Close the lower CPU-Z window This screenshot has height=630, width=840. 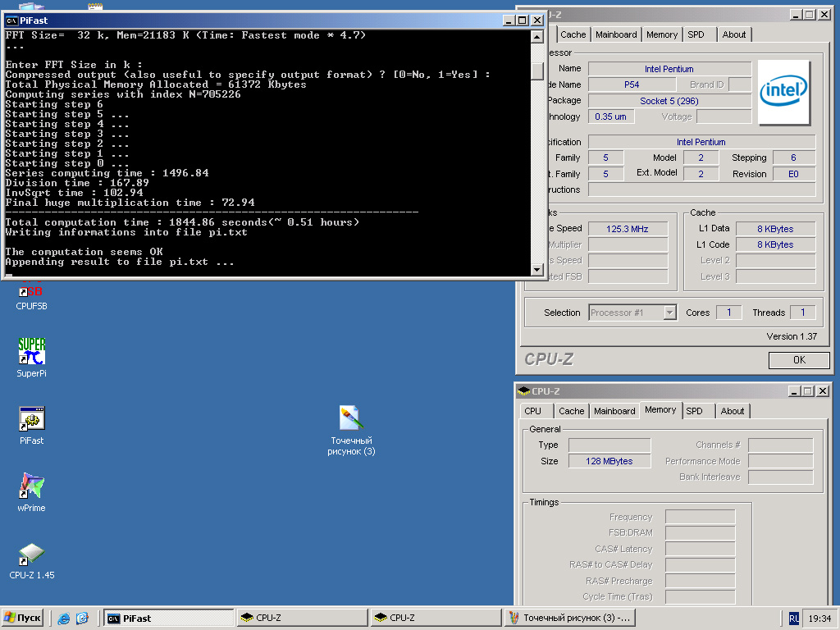pos(823,391)
